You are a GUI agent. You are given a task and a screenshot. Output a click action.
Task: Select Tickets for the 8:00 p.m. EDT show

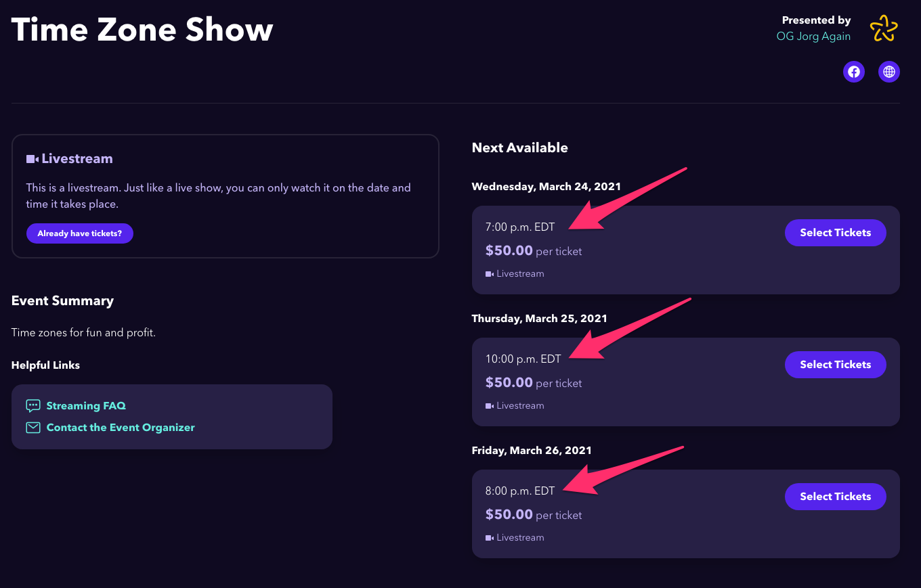[835, 497]
